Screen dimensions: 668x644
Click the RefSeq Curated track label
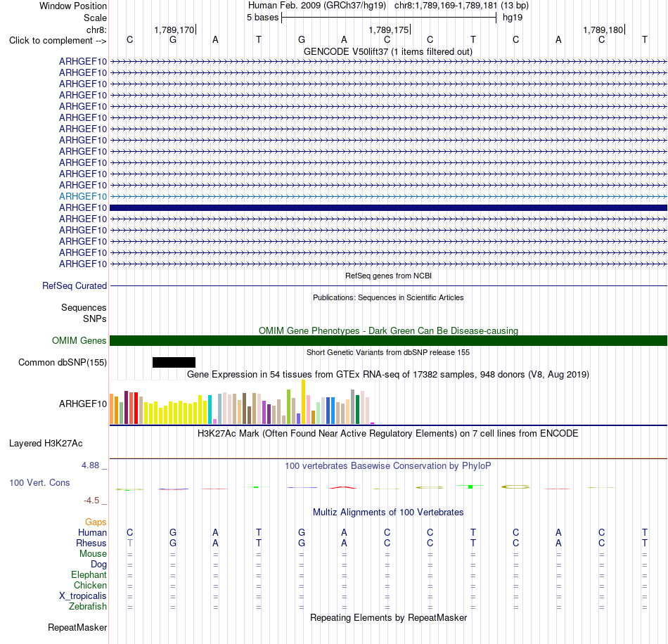(x=74, y=286)
